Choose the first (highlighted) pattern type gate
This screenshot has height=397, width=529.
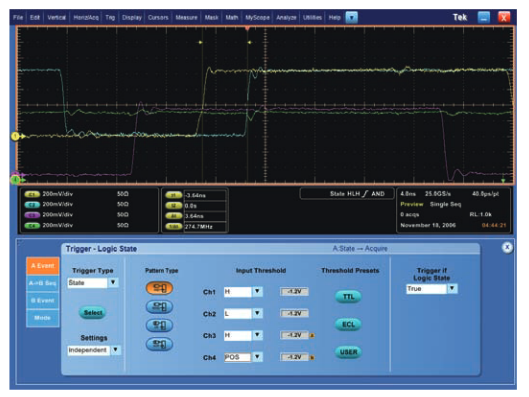click(159, 288)
